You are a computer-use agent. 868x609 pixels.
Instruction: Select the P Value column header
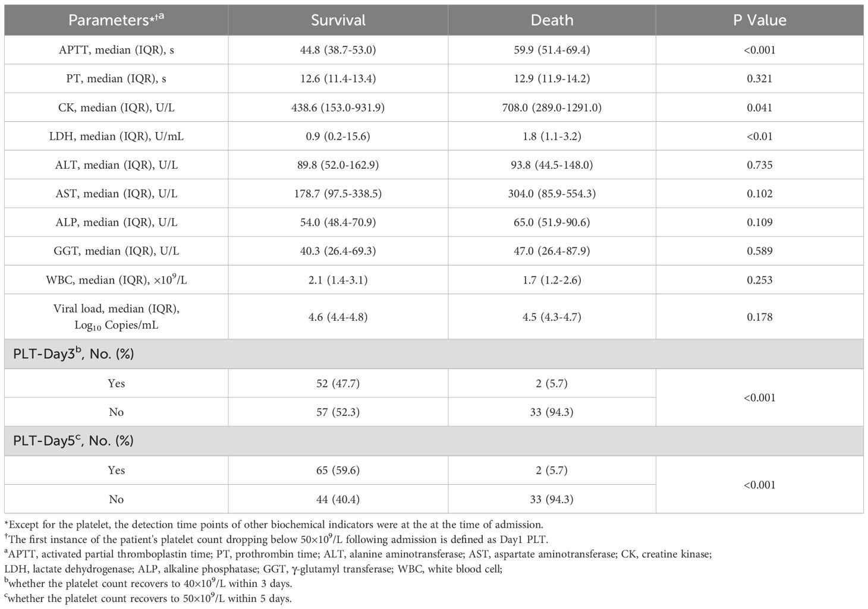[x=759, y=20]
